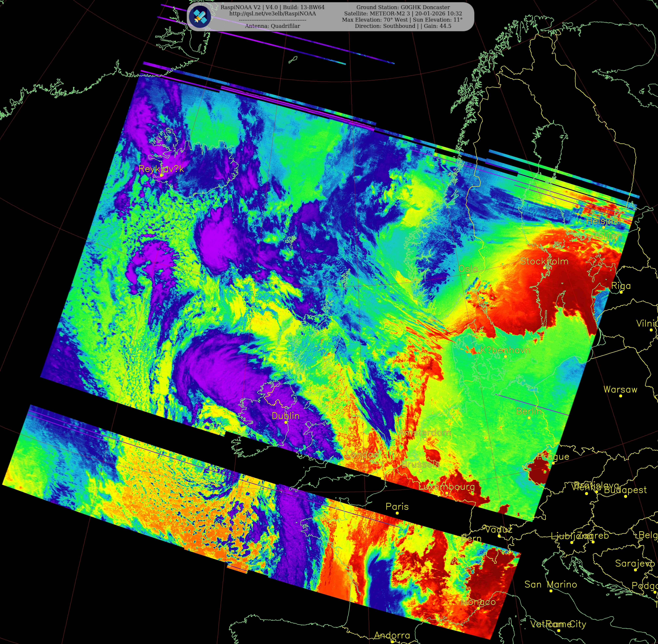Image resolution: width=658 pixels, height=644 pixels.
Task: Click the Satellite METEOR-M2 3 header line
Action: 403,13
